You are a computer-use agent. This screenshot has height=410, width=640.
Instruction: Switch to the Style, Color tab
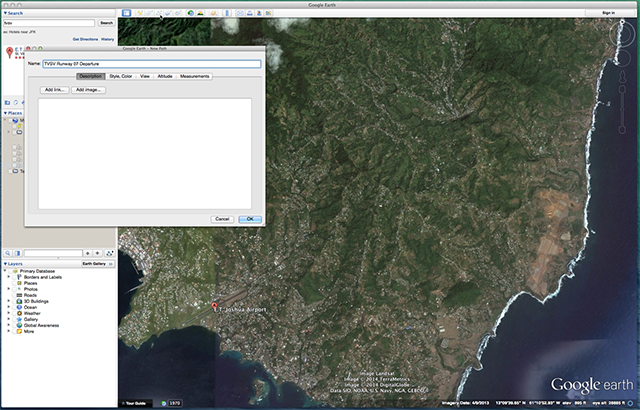click(121, 76)
